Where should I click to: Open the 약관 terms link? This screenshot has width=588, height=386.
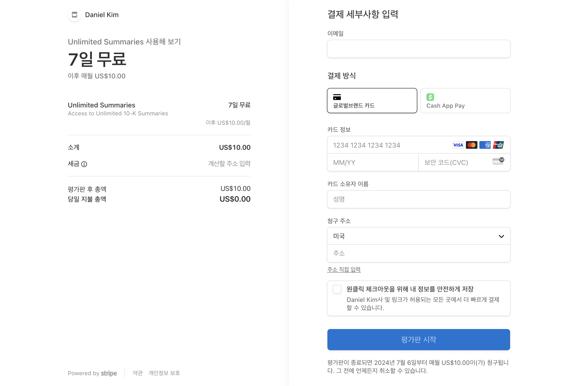138,373
